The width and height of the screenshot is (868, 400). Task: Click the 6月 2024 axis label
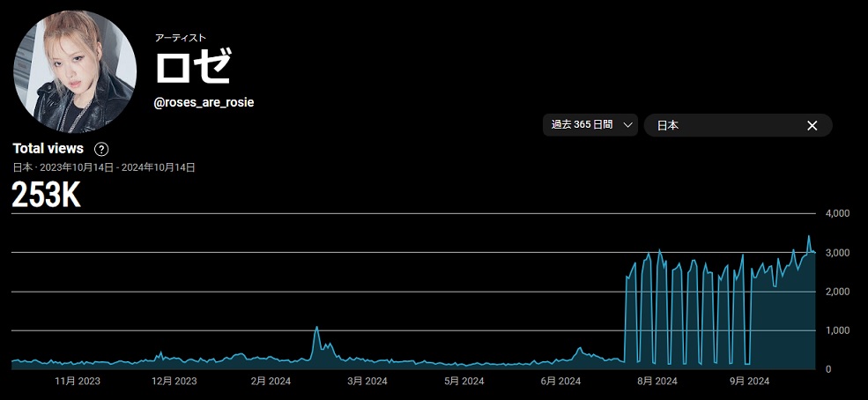click(559, 381)
